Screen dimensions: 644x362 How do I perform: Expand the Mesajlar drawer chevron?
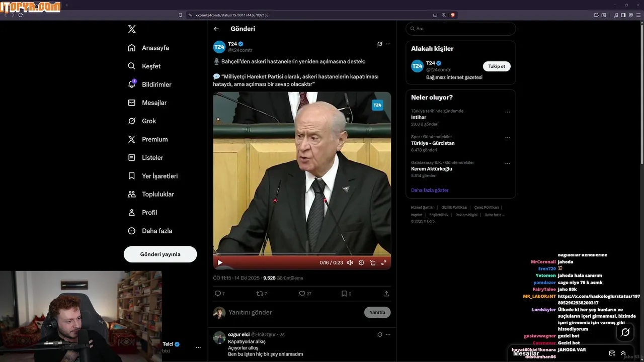click(623, 353)
